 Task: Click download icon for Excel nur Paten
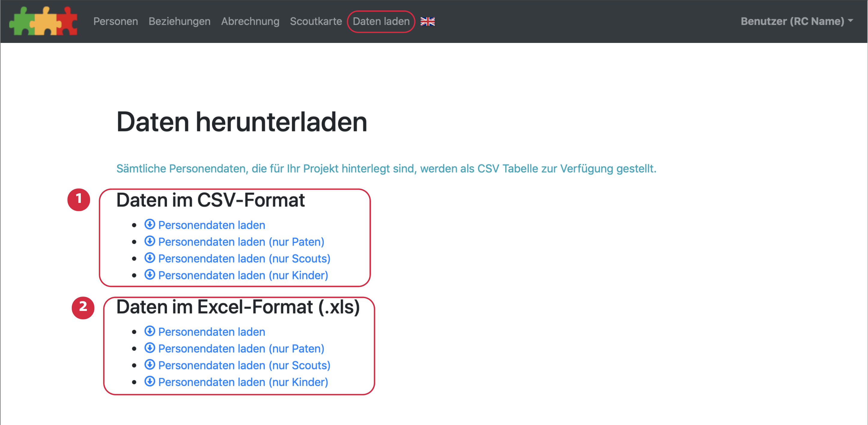[150, 348]
